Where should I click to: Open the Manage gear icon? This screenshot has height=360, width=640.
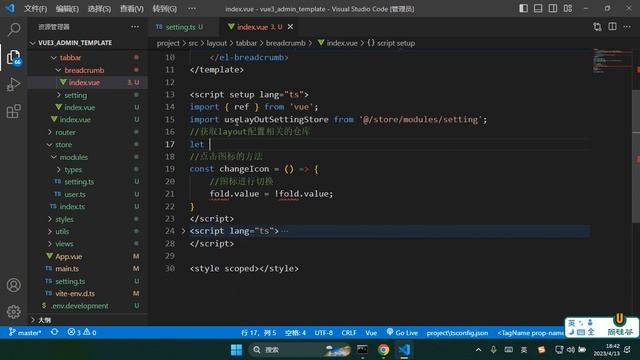tap(14, 312)
